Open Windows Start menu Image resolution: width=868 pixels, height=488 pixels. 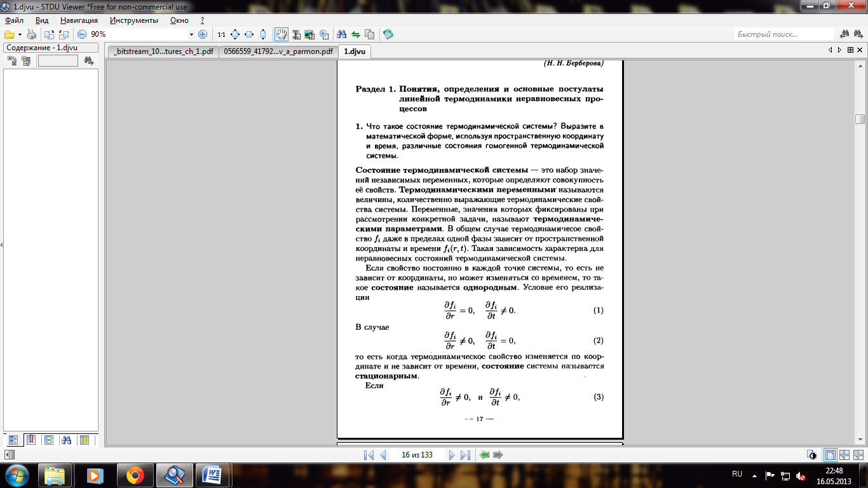coord(17,475)
